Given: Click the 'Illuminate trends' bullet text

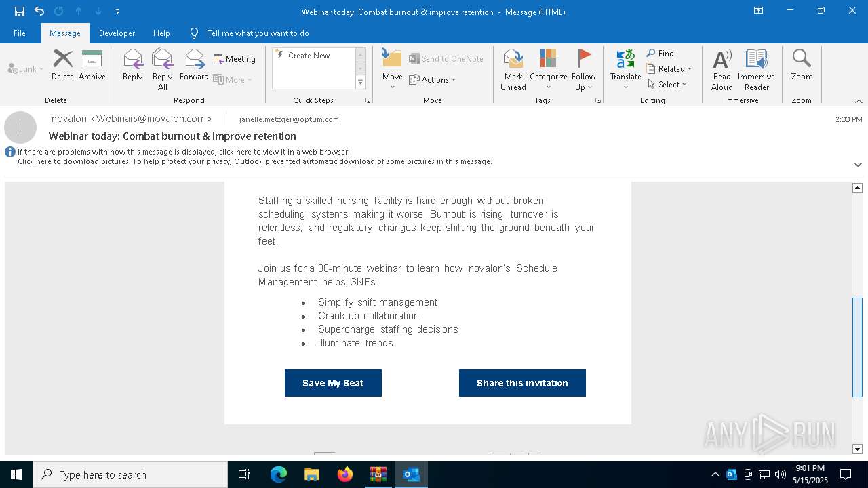Looking at the screenshot, I should tap(355, 343).
